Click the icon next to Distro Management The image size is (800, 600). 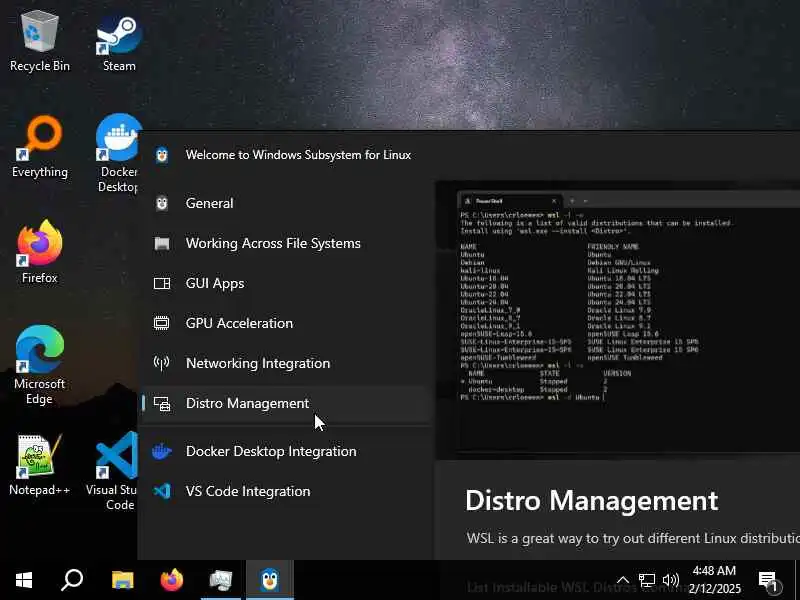point(162,403)
